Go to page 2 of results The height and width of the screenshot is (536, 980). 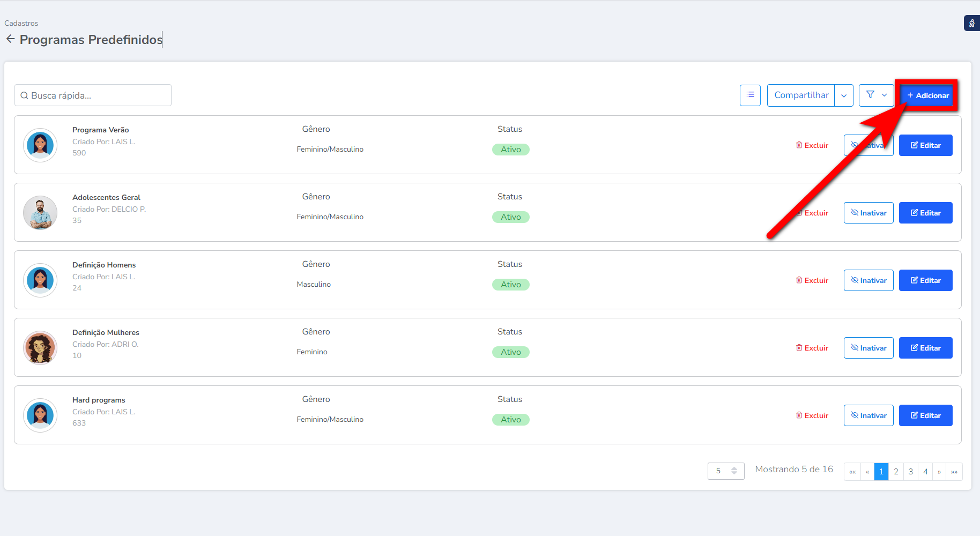[x=896, y=472]
